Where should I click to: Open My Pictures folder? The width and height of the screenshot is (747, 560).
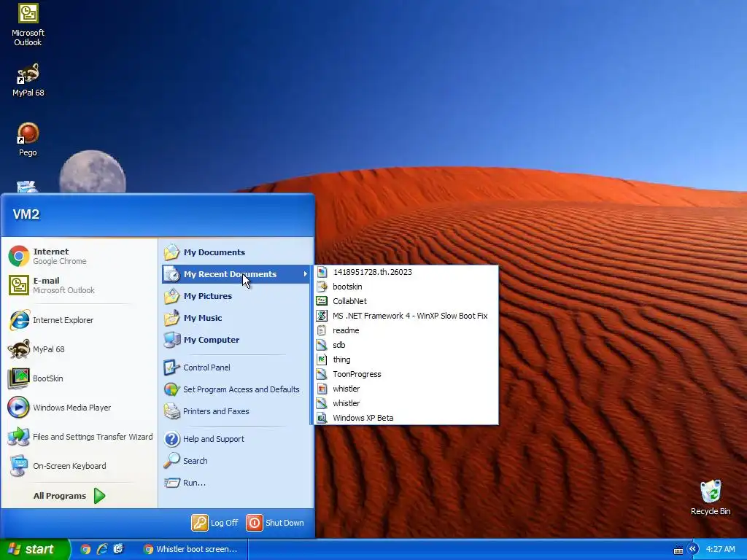[x=236, y=296]
